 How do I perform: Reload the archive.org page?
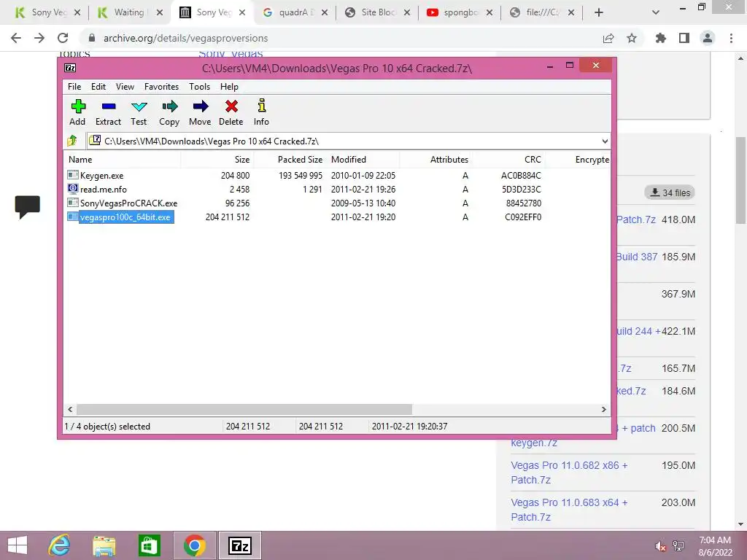click(x=63, y=38)
